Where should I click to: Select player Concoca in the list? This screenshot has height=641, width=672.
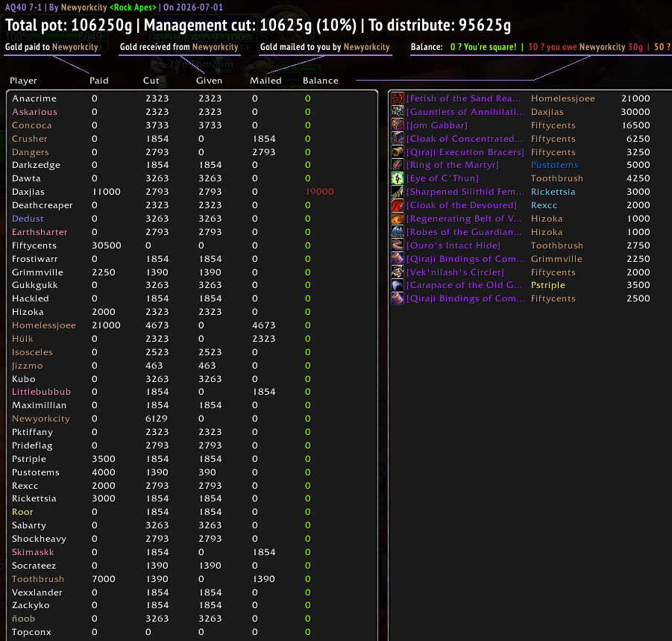click(x=32, y=125)
